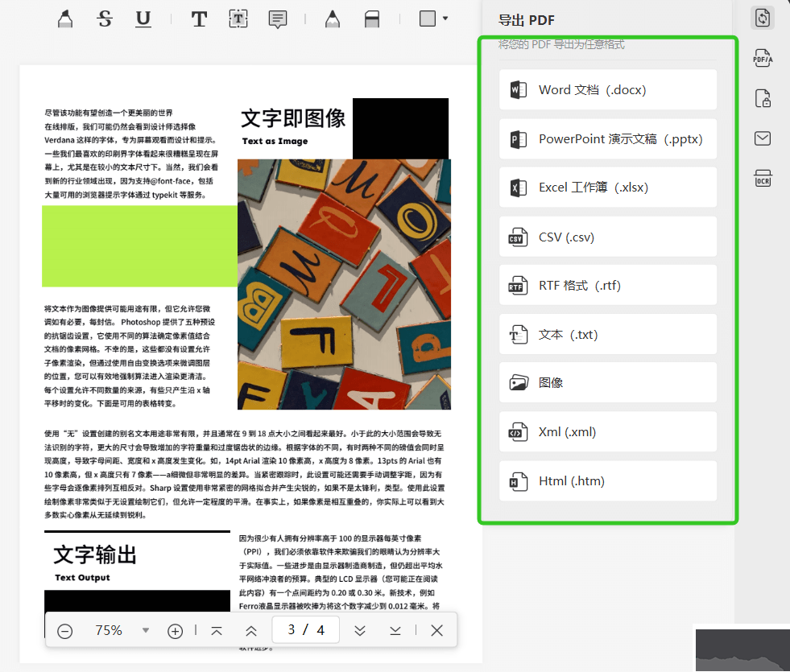
Task: Select the highlighter tool
Action: coord(64,18)
